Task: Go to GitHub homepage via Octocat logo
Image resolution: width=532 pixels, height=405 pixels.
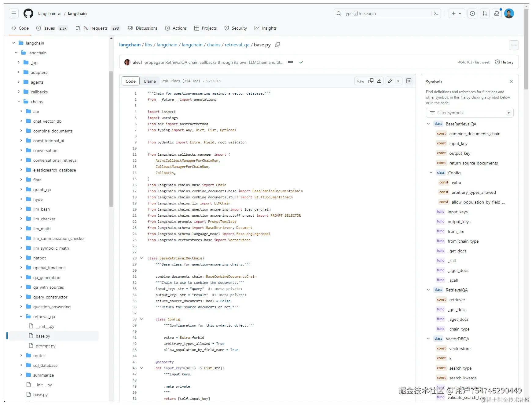Action: pos(28,13)
